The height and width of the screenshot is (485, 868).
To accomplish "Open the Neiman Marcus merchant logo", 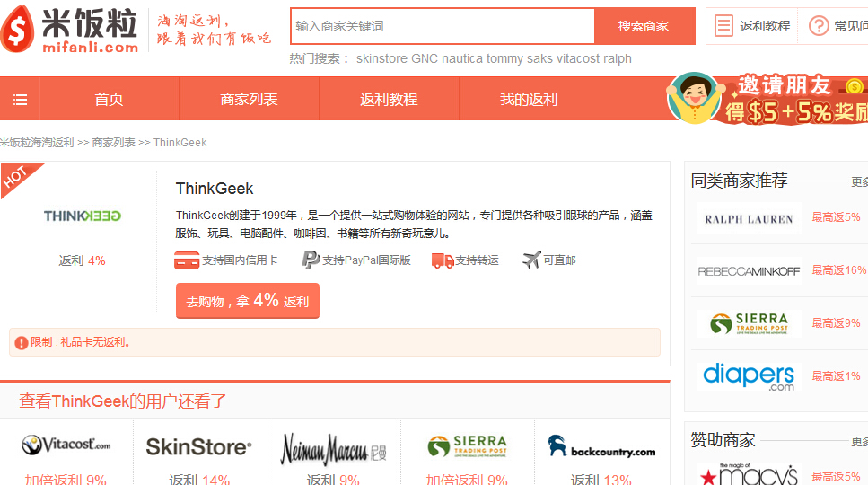I will [x=333, y=449].
